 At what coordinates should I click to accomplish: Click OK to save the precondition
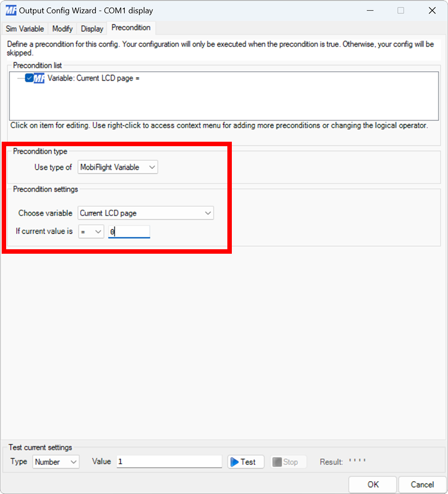point(372,484)
